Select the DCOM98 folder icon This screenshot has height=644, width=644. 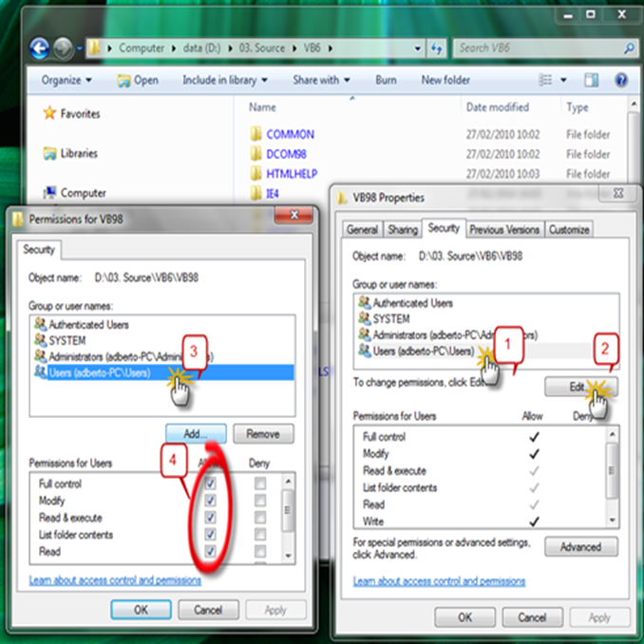click(x=256, y=154)
